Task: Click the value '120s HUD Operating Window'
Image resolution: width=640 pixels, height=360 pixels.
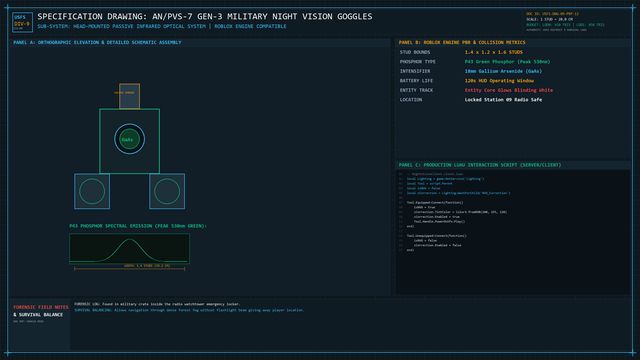Action: point(499,81)
